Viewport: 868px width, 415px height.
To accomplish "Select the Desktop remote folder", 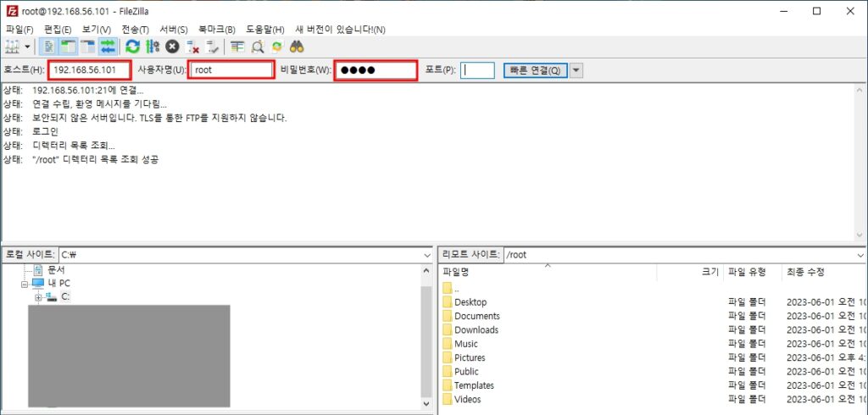I will tap(470, 302).
